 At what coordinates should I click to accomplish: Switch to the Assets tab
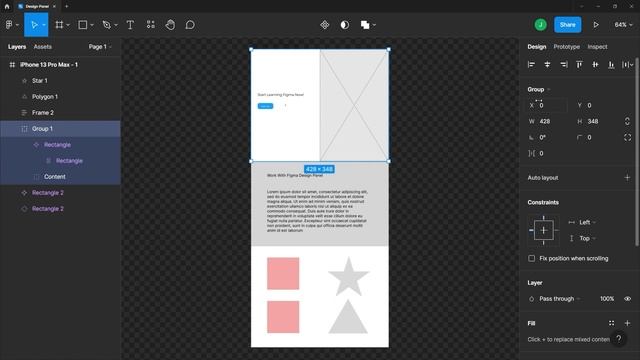click(x=42, y=47)
